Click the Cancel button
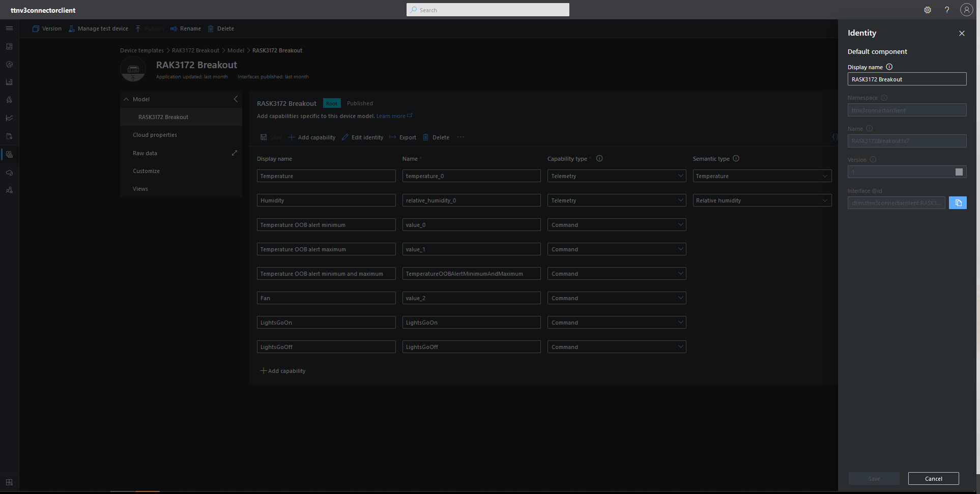 (933, 479)
